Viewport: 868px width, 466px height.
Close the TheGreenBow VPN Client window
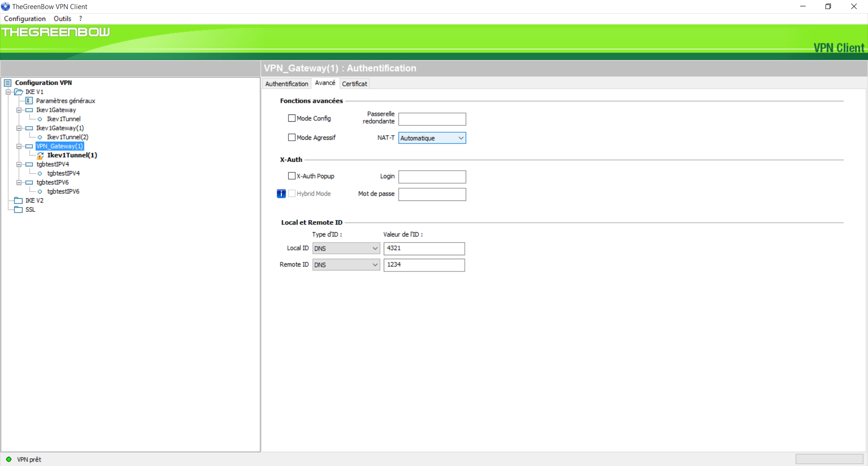pos(854,6)
